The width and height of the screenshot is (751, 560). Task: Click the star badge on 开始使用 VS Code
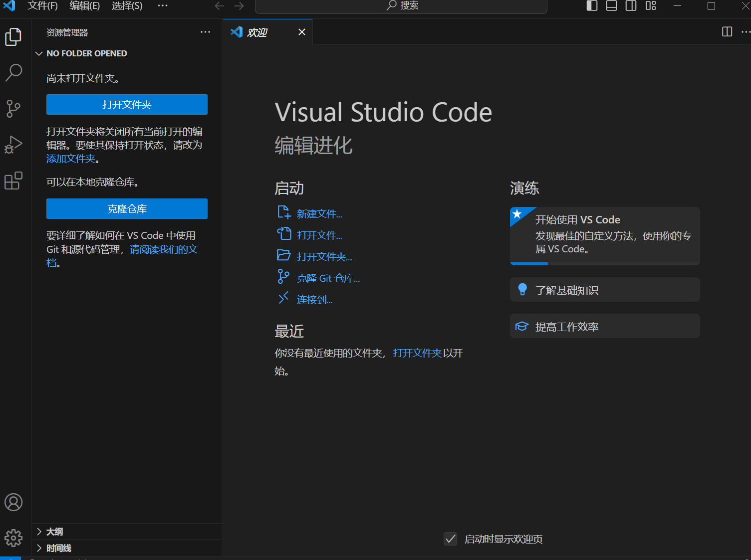tap(517, 214)
